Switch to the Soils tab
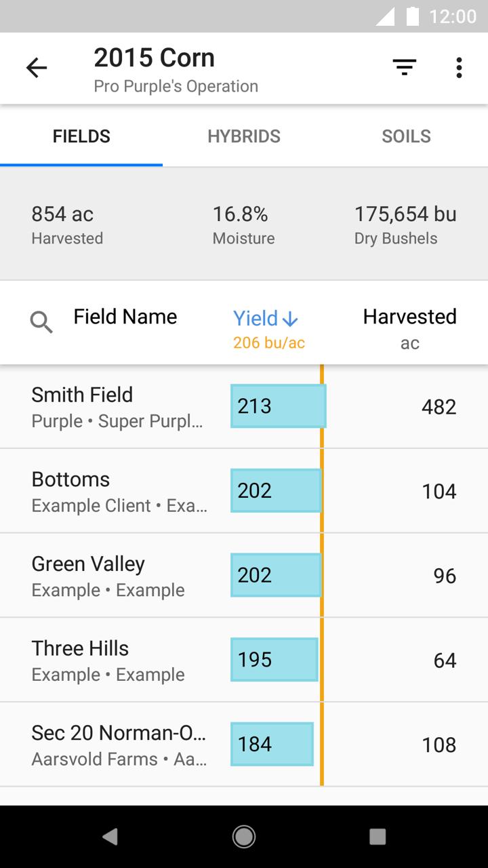 click(406, 136)
